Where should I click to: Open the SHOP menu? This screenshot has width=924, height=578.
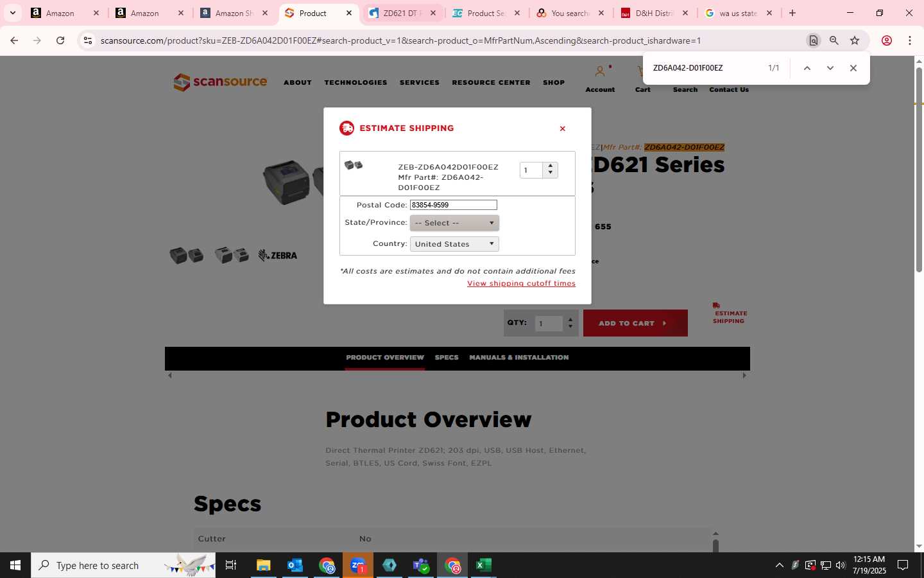pos(554,83)
